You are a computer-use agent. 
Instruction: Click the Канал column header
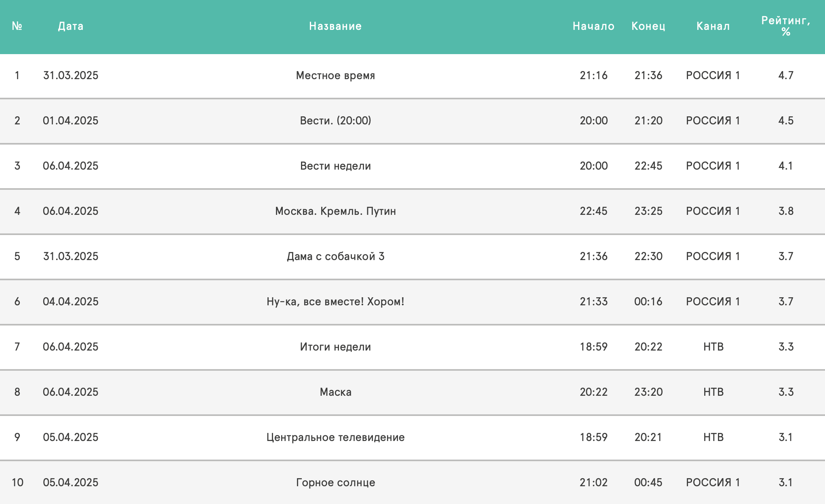point(713,26)
